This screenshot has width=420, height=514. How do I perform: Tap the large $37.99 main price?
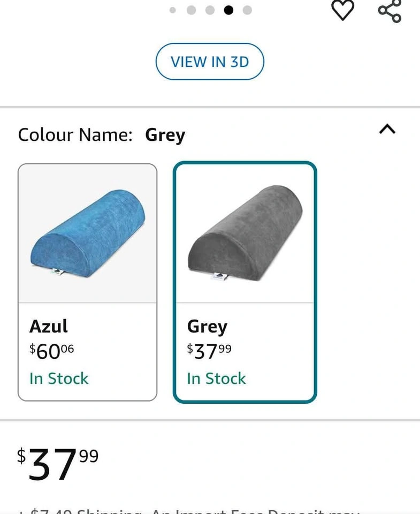[x=58, y=464]
